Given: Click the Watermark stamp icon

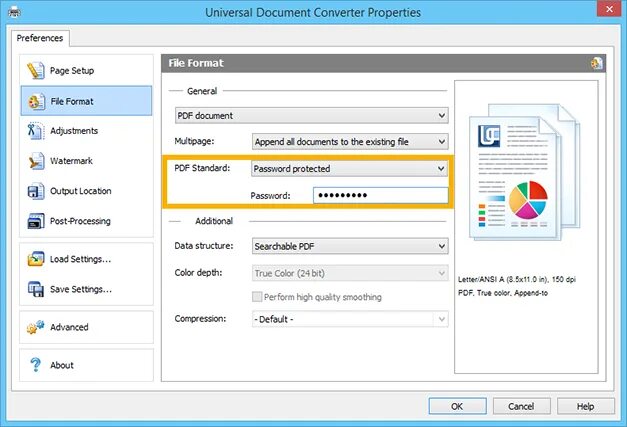Looking at the screenshot, I should (x=36, y=161).
